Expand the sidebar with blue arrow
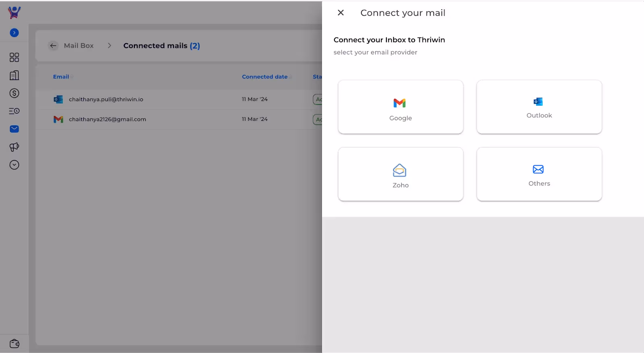 [14, 33]
